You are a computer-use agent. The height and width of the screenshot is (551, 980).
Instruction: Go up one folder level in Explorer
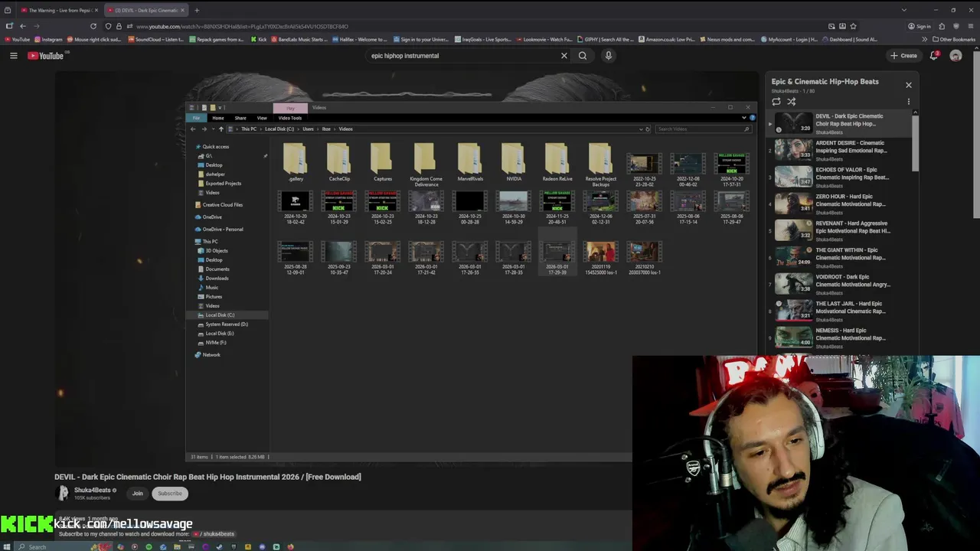pos(221,129)
